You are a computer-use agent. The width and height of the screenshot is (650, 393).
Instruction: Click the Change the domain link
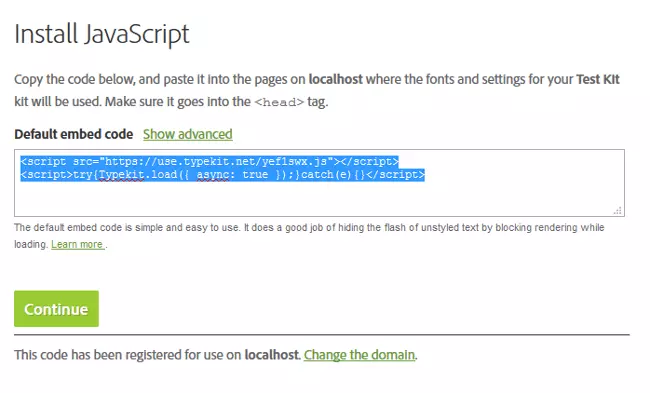coord(359,355)
